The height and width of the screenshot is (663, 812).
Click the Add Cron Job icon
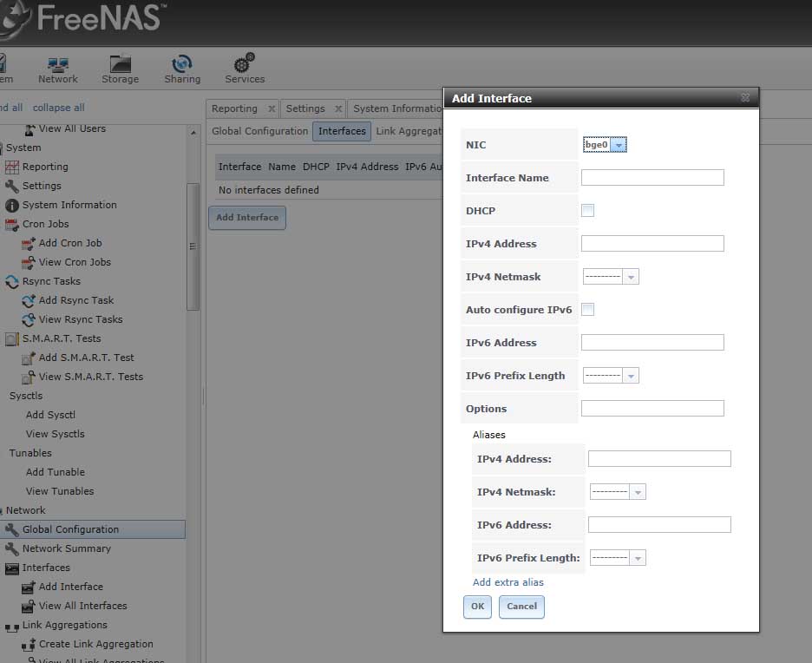29,244
